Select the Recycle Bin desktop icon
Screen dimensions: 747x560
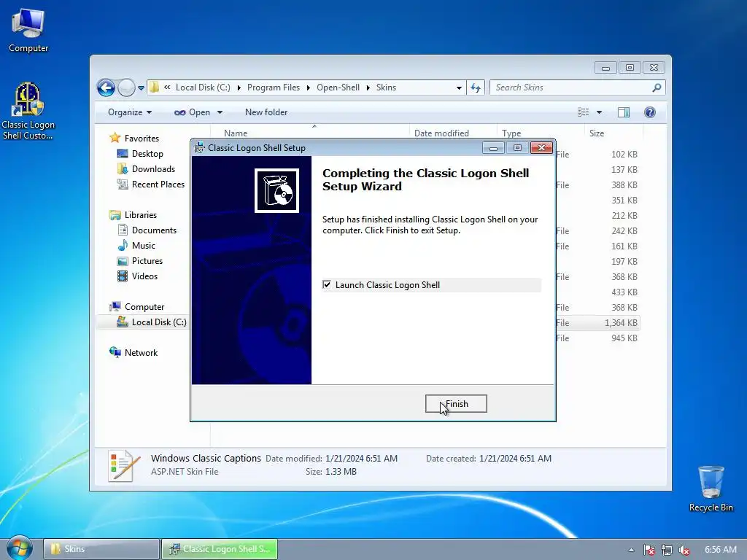pyautogui.click(x=711, y=489)
